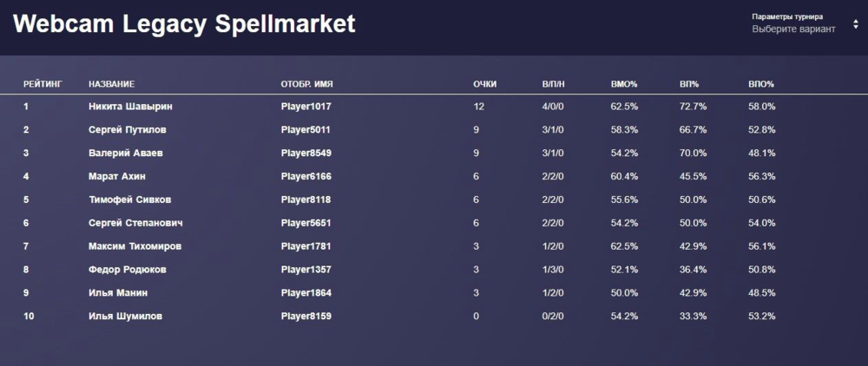Viewport: 868px width, 366px height.
Task: Click the В/П/Н column header
Action: 553,84
